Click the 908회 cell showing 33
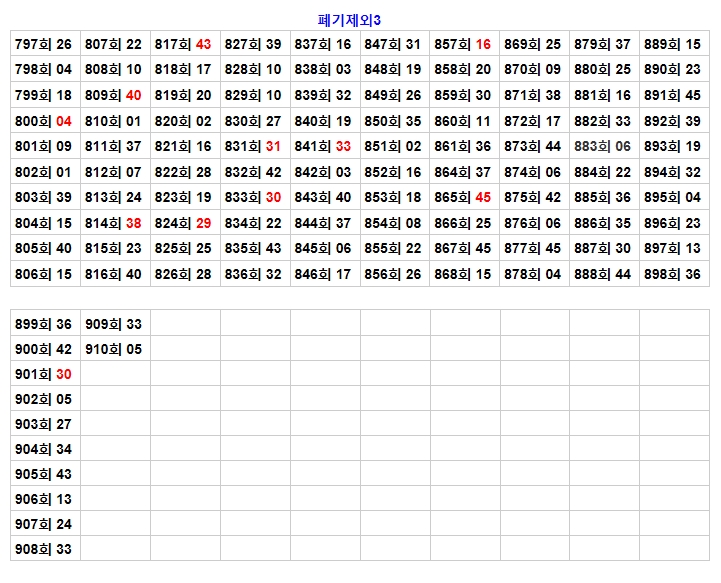The width and height of the screenshot is (721, 583). (x=45, y=549)
